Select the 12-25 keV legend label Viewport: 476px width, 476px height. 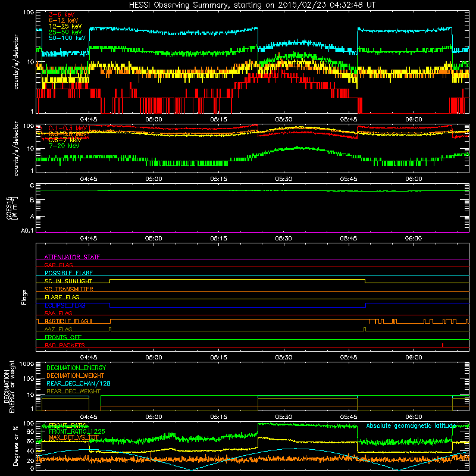click(65, 26)
